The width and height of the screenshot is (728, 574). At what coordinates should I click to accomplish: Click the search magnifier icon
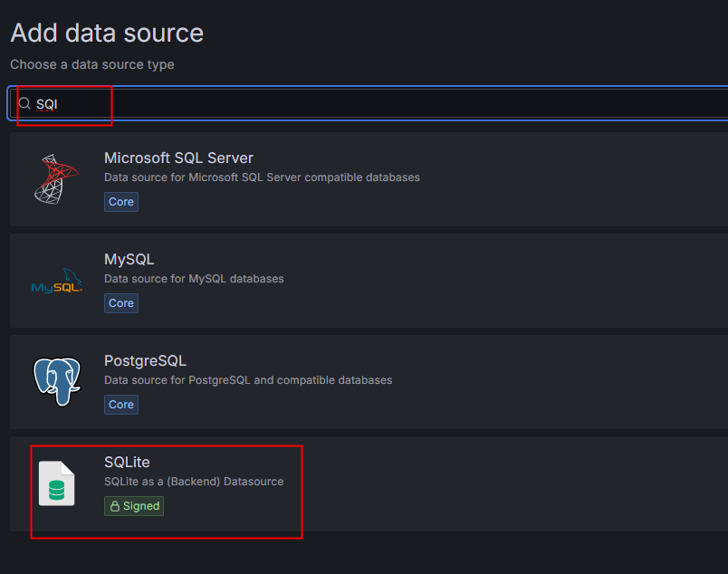24,103
